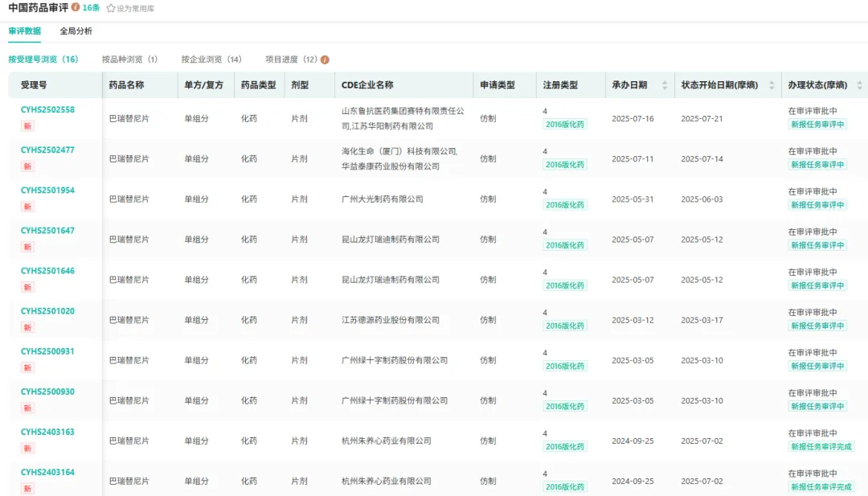This screenshot has width=868, height=496.
Task: Click 新报任务审评完成 tag for CYHS2403163
Action: [x=821, y=447]
